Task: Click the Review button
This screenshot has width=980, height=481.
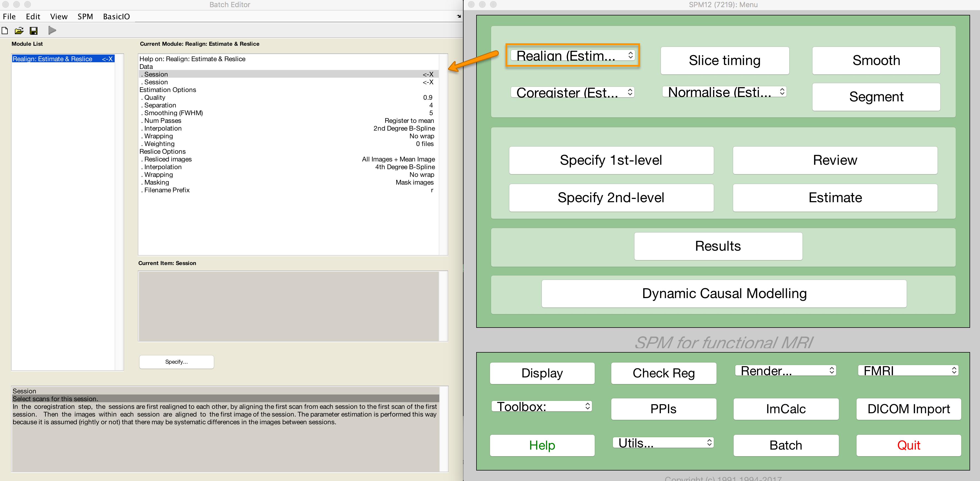Action: point(835,160)
